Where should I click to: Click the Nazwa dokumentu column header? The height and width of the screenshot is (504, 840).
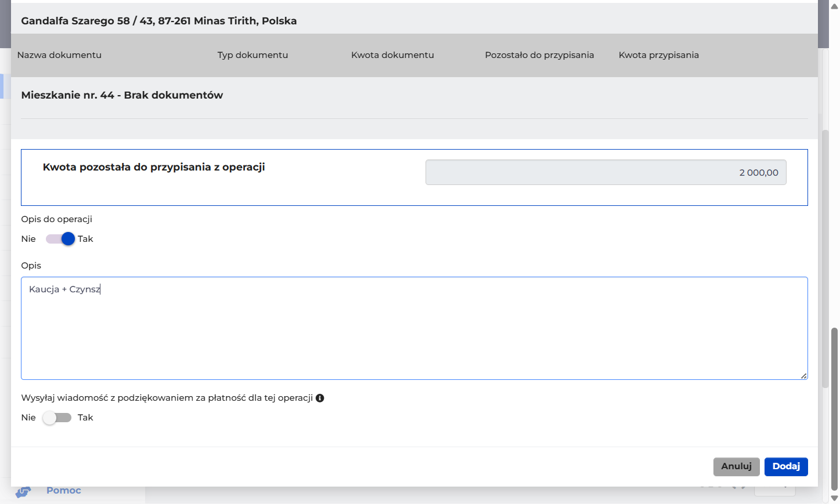(x=59, y=55)
